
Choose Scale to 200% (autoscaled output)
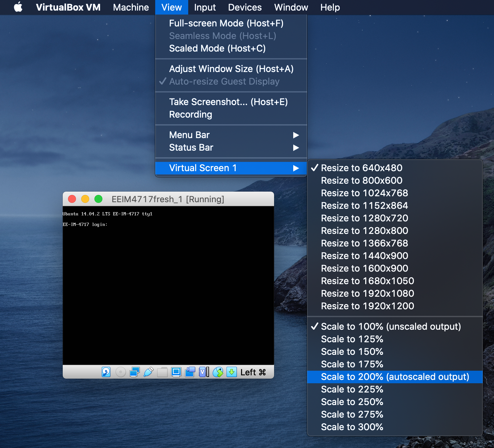[x=395, y=377]
